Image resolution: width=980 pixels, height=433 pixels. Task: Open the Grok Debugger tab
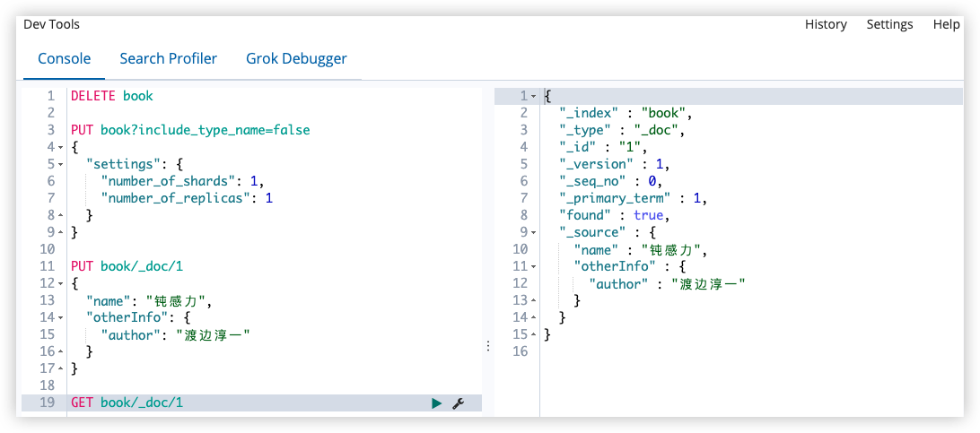tap(296, 58)
